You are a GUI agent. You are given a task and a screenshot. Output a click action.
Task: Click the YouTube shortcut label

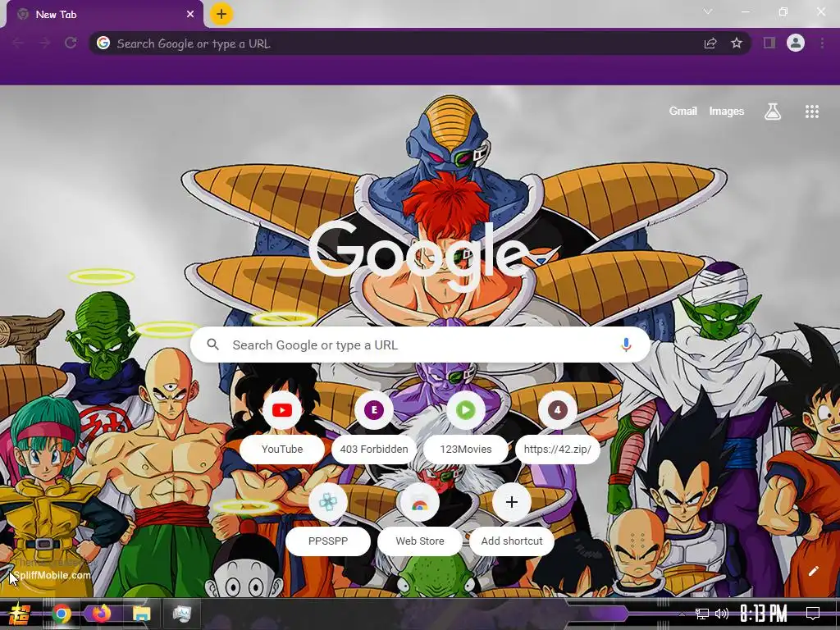click(x=282, y=449)
